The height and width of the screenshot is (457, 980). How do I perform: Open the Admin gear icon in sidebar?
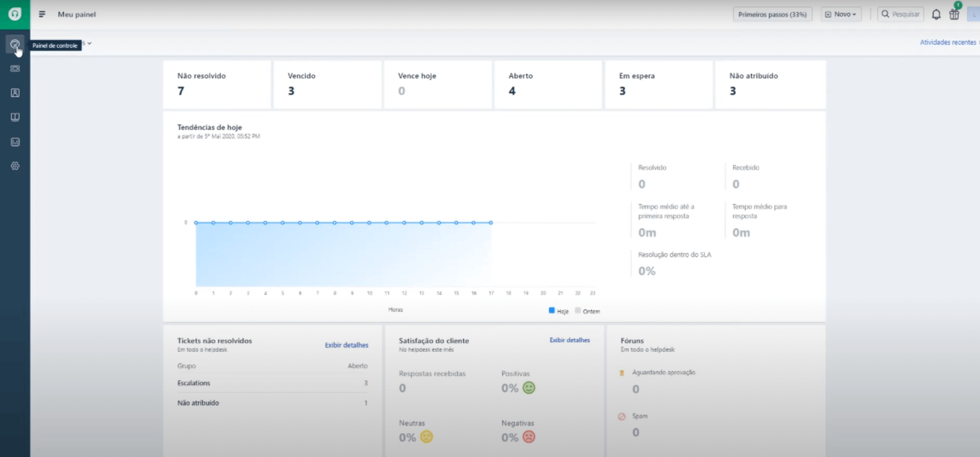coord(15,166)
